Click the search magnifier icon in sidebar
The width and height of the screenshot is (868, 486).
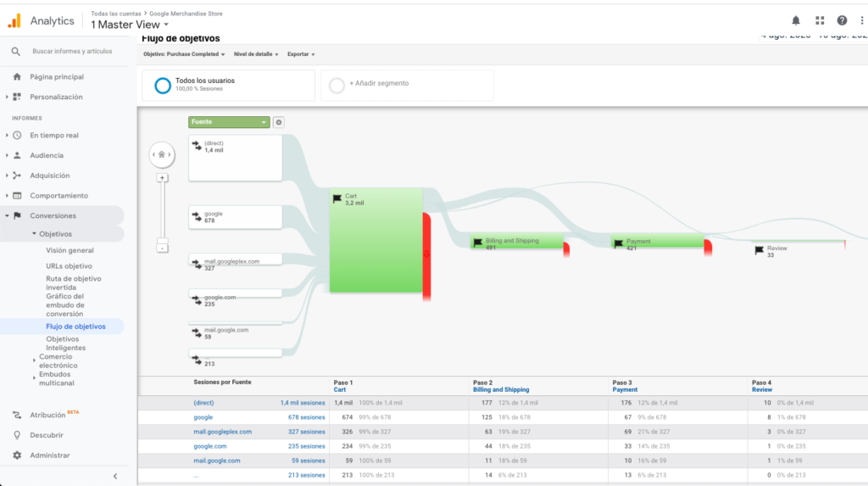15,51
